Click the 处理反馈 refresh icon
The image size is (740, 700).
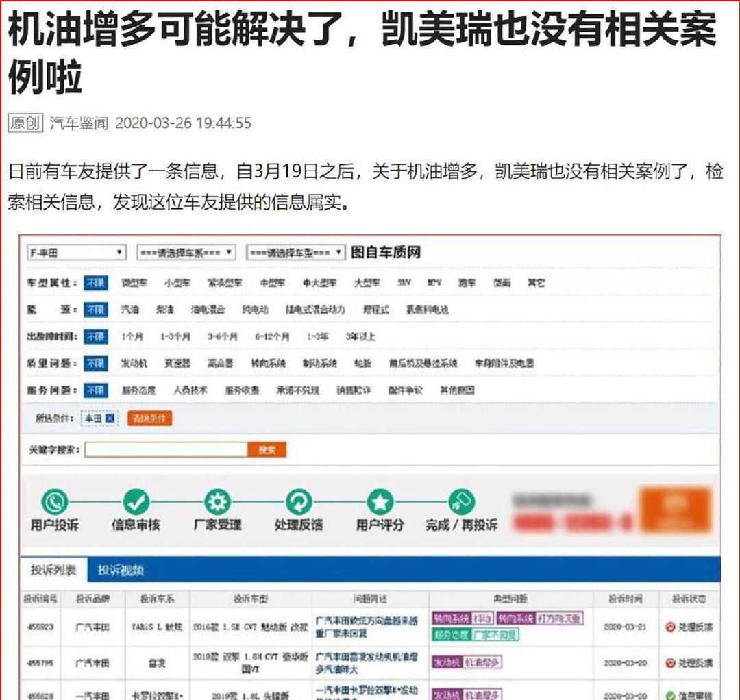pyautogui.click(x=299, y=502)
